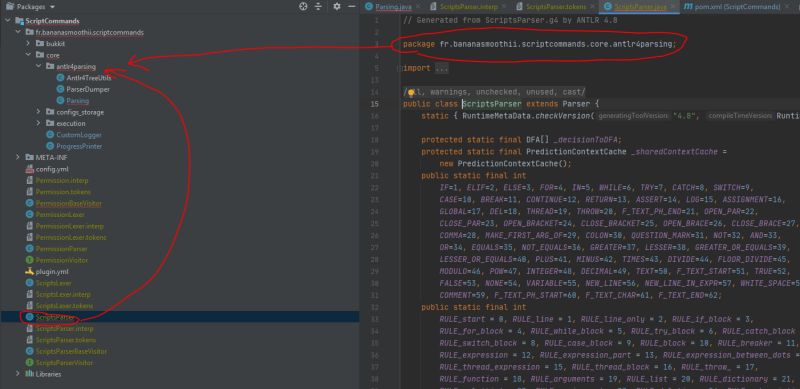Expand the configs_storage package arrow
800x389 pixels.
[39, 112]
